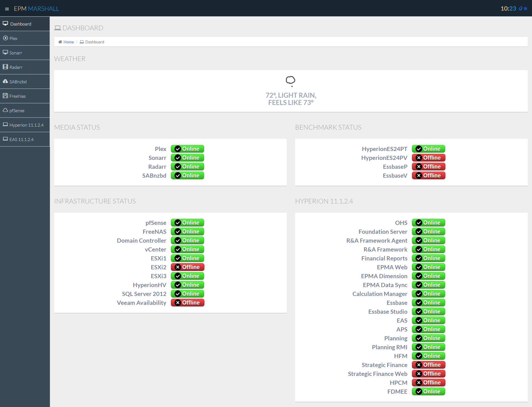The image size is (532, 407).
Task: Click the 'HyperionHV' label
Action: click(150, 285)
